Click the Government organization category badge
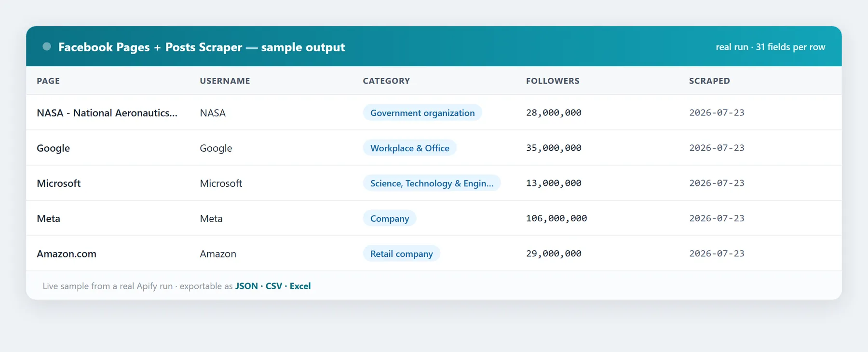Viewport: 868px width, 352px height. [422, 113]
